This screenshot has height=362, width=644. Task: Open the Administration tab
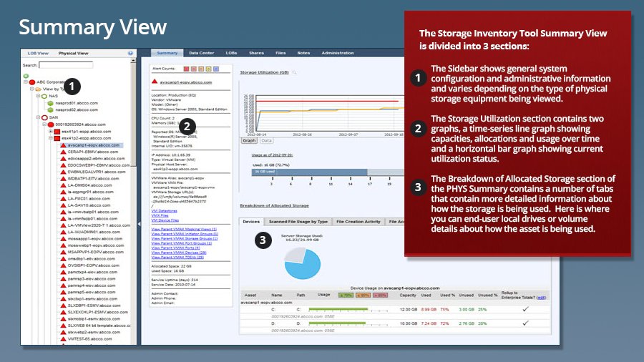pyautogui.click(x=338, y=53)
